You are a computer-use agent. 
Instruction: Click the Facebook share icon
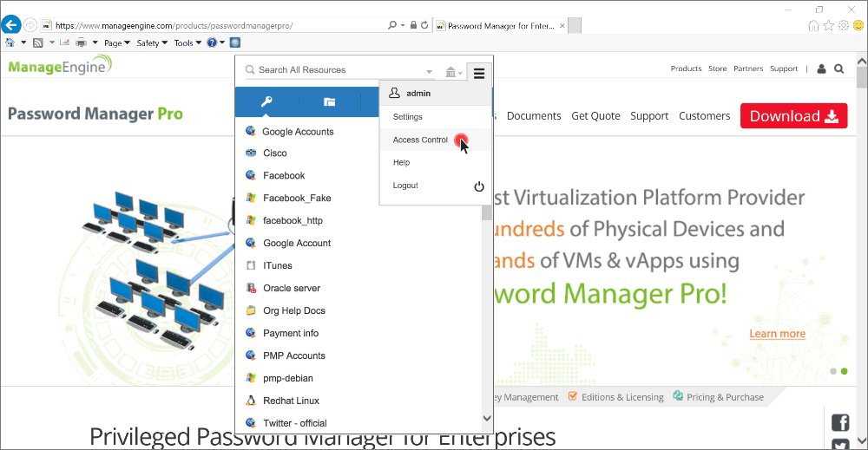pyautogui.click(x=840, y=422)
